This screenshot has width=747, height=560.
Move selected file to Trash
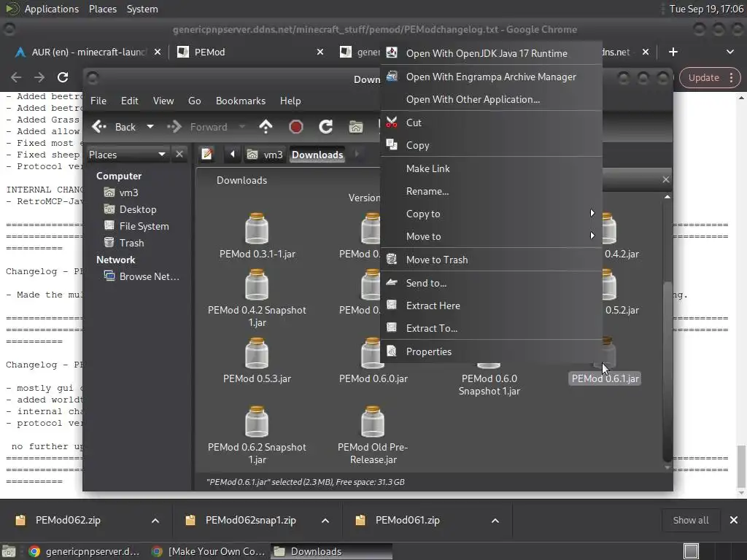491,260
